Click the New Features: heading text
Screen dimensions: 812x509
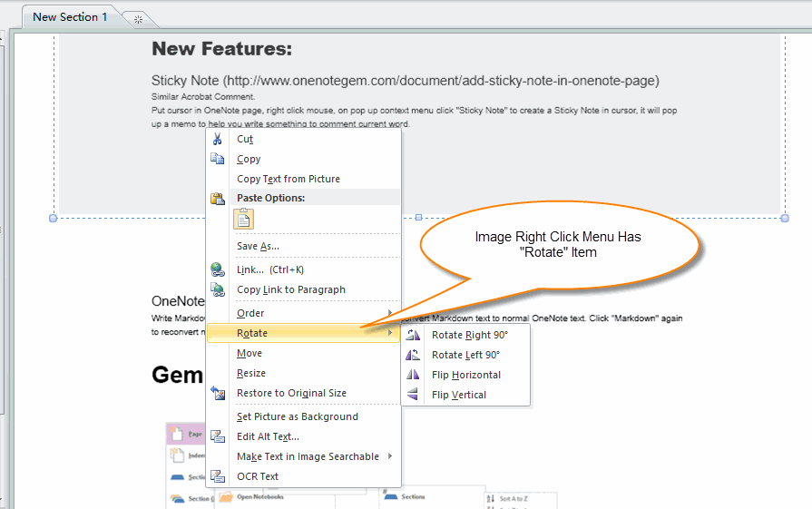(x=221, y=49)
